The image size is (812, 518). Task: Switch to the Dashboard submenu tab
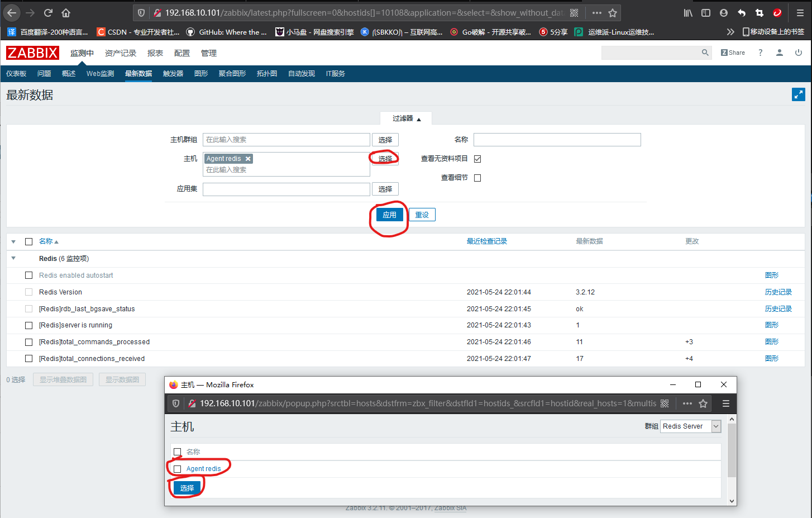tap(16, 74)
